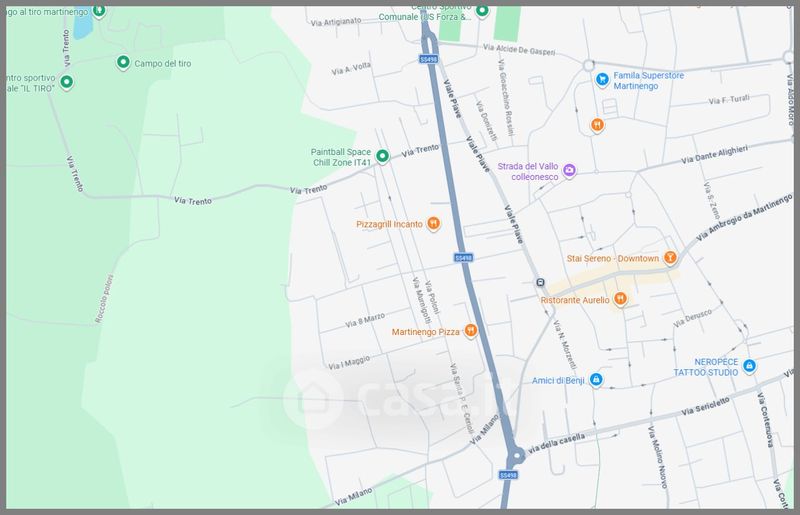
Task: Open the Pizzagrill Incanto restaurant marker
Action: [433, 224]
